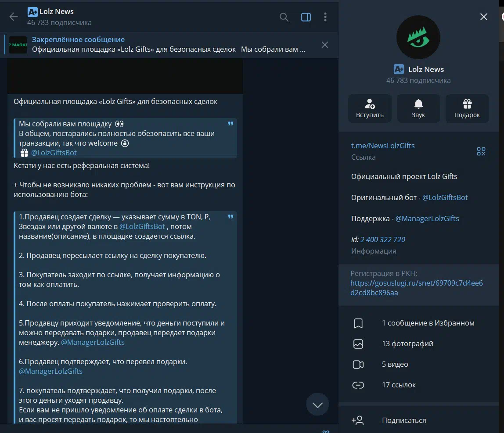Open the saved messages in Избранном

tap(428, 323)
